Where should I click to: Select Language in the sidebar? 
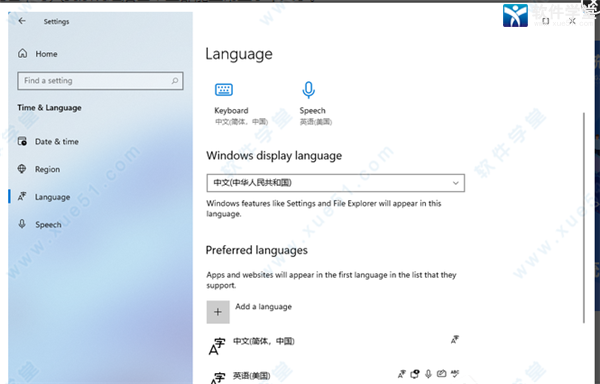52,197
